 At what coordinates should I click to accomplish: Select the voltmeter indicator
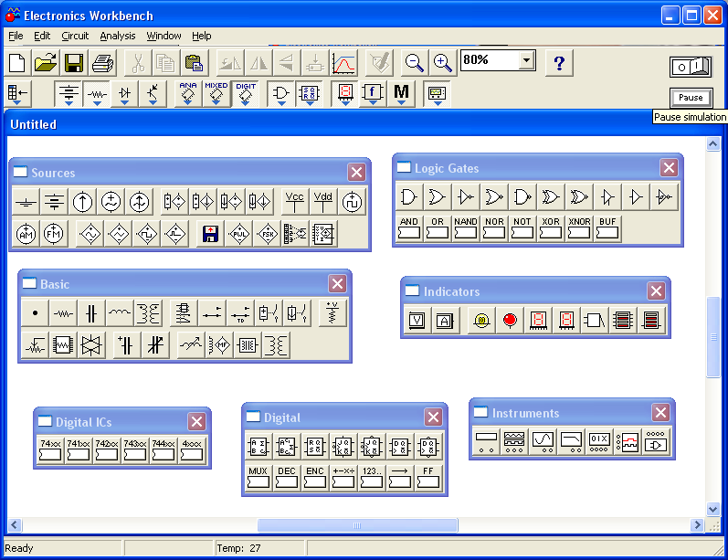point(417,320)
